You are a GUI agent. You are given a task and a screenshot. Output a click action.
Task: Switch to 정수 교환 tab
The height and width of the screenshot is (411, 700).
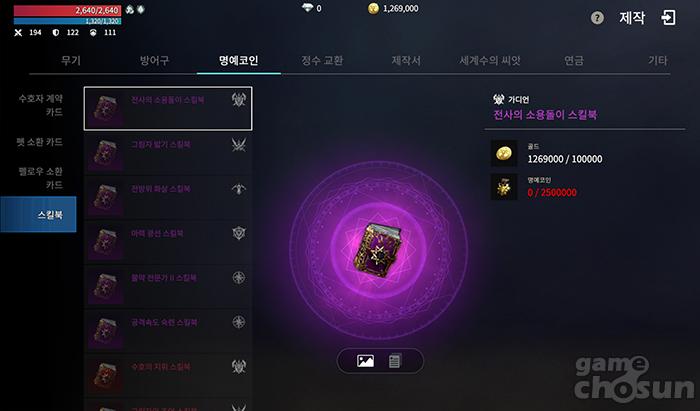(x=322, y=61)
